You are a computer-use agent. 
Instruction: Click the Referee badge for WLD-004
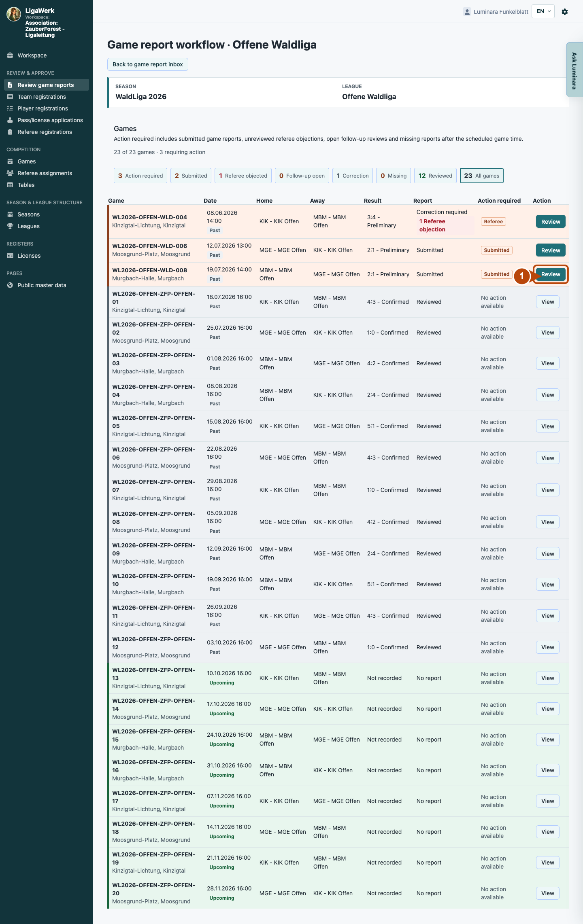pyautogui.click(x=494, y=222)
